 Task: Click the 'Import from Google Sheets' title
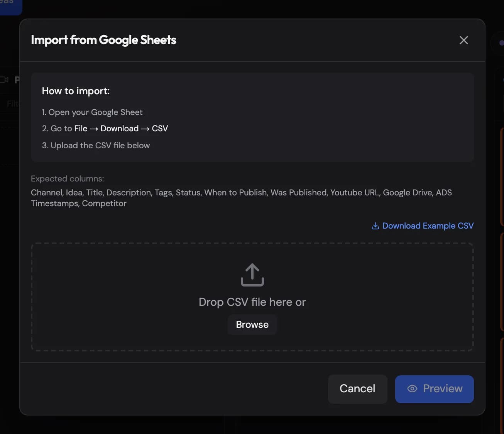pyautogui.click(x=103, y=40)
